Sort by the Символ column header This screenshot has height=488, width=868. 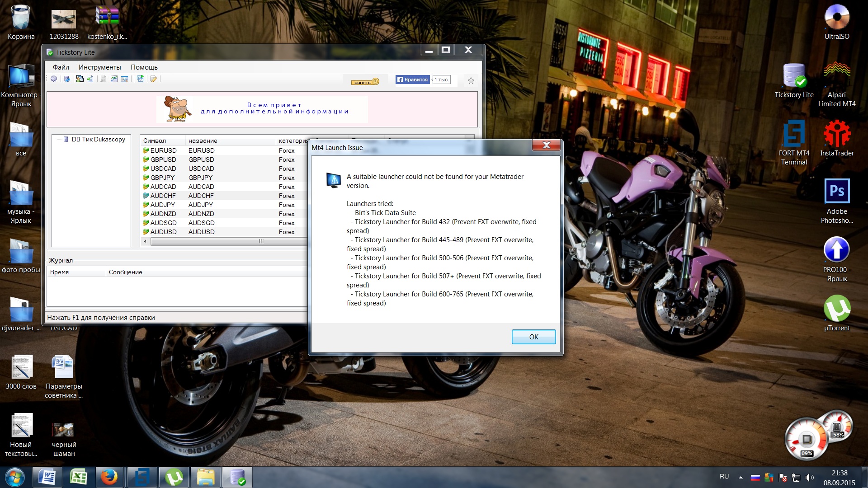(x=163, y=141)
